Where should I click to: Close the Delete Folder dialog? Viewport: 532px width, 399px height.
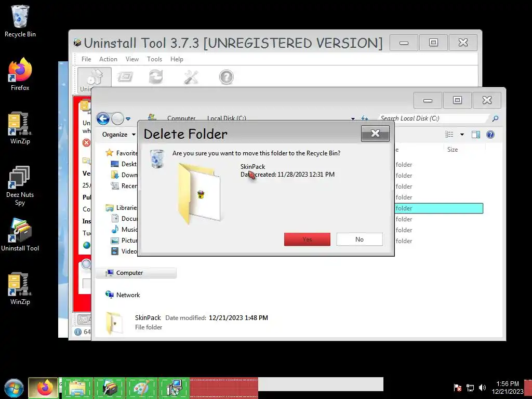[375, 134]
